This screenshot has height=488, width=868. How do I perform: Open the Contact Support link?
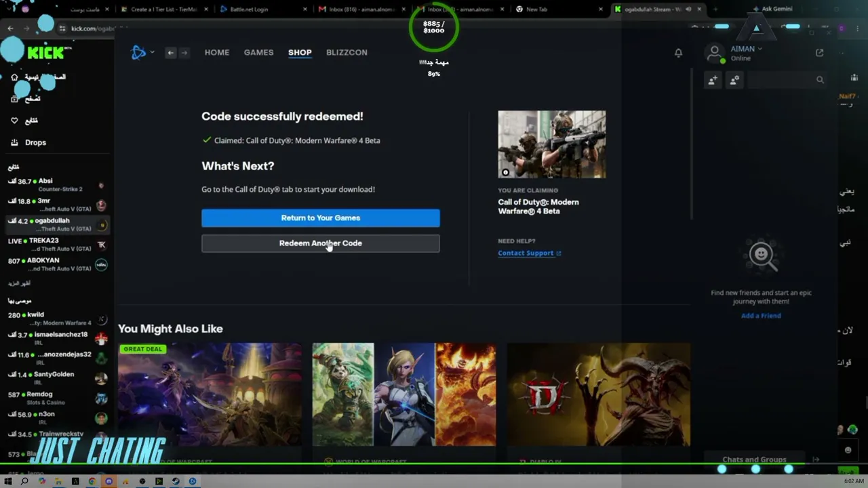(x=530, y=253)
